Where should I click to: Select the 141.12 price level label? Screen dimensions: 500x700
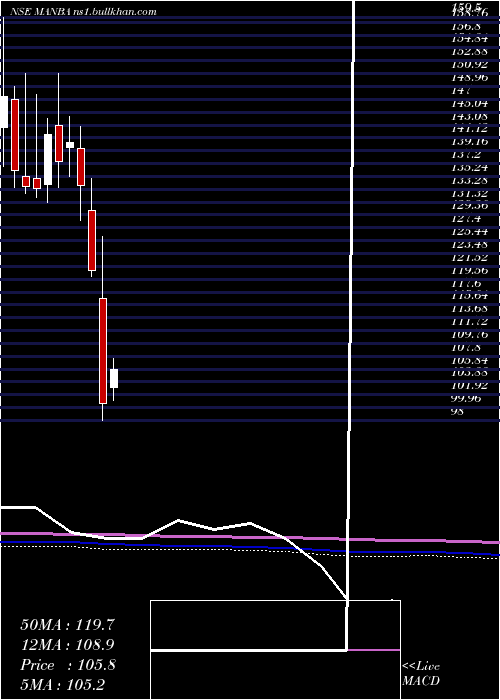click(x=469, y=129)
